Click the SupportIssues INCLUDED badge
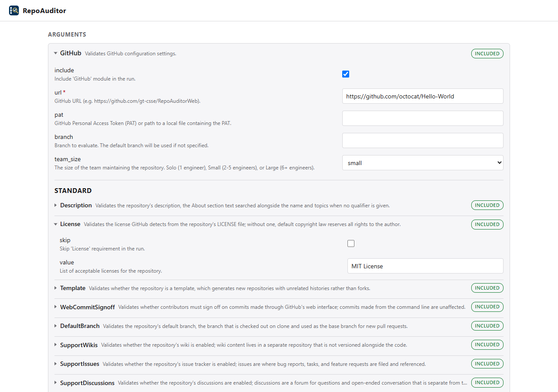 487,364
